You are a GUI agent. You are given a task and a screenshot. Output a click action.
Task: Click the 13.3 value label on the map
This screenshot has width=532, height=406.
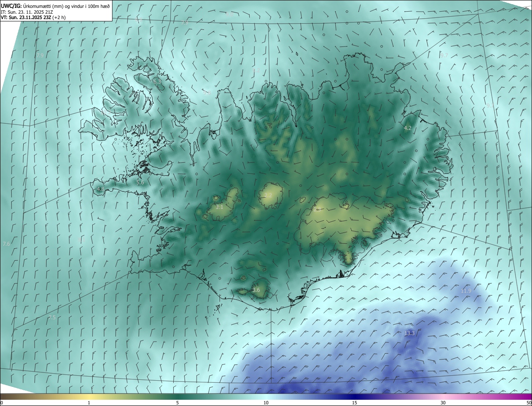[x=409, y=333]
